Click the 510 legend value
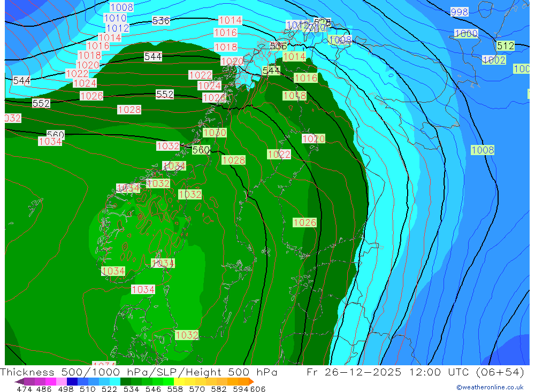 (x=87, y=389)
